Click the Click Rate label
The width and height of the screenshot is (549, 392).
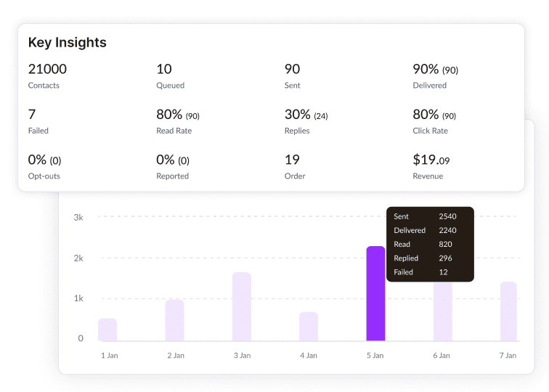click(x=431, y=131)
